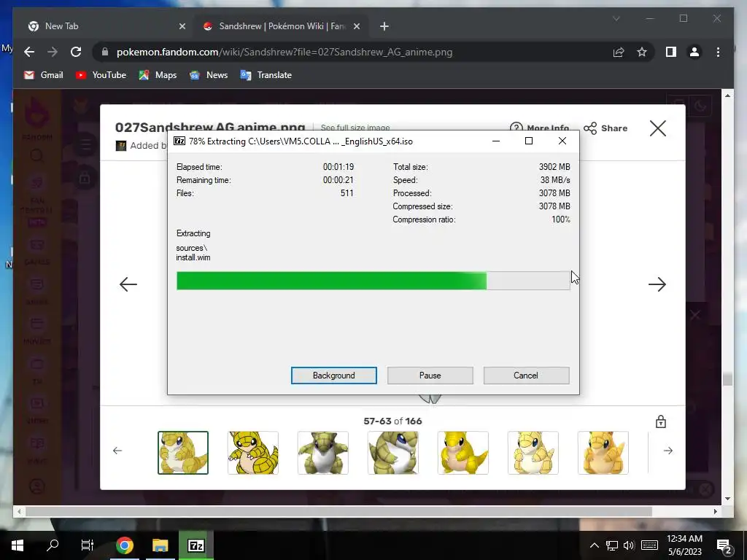Bookmark this page with the star icon

coord(642,52)
